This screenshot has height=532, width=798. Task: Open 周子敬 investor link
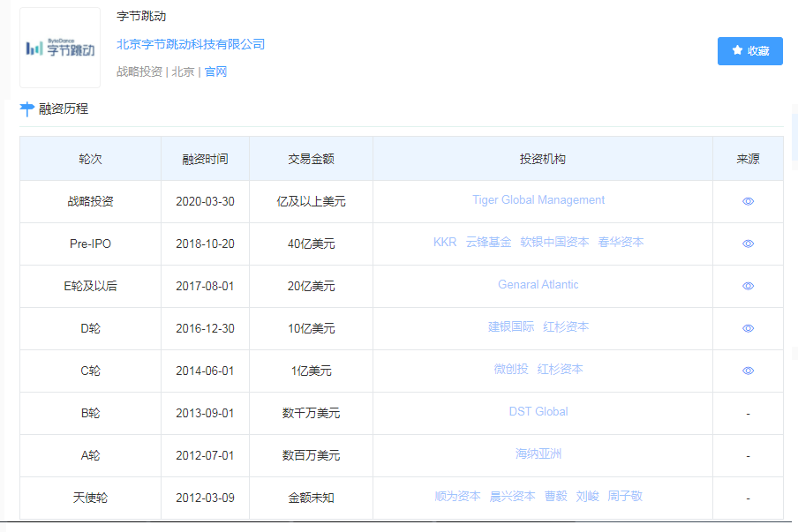point(625,496)
